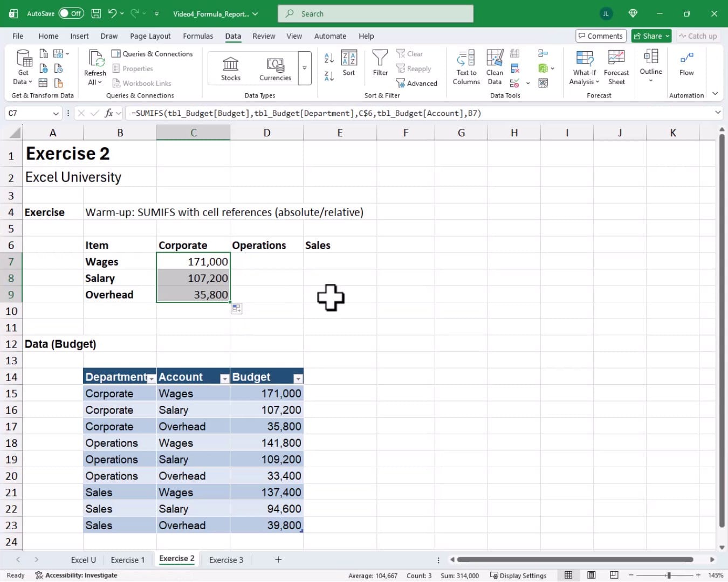Click the Save icon in title bar
Image resolution: width=728 pixels, height=582 pixels.
click(96, 14)
